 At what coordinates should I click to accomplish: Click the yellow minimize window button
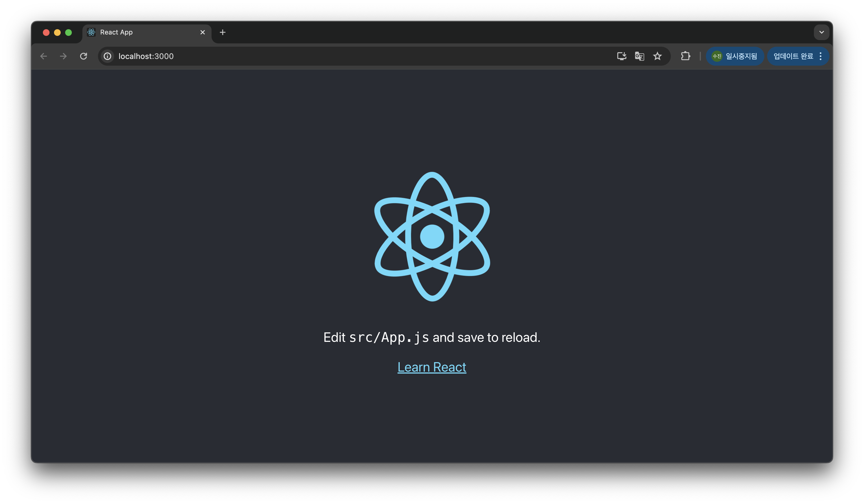(x=57, y=33)
